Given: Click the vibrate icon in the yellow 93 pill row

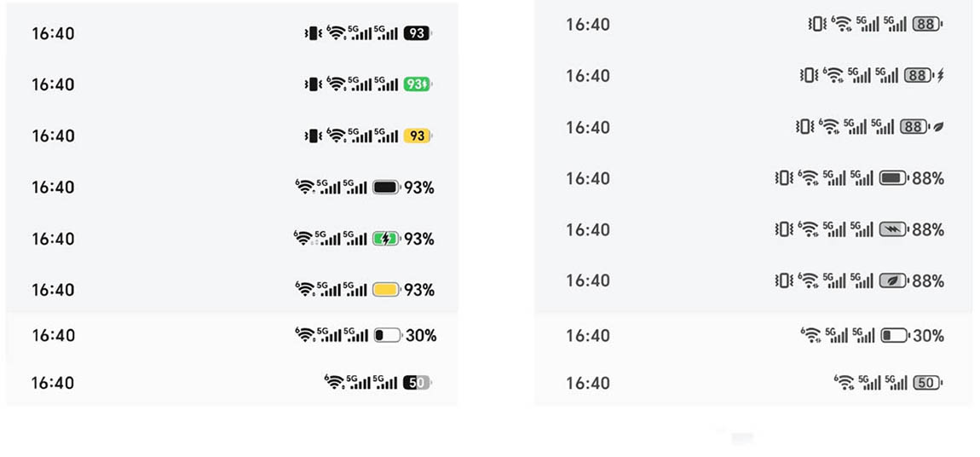Looking at the screenshot, I should tap(313, 136).
